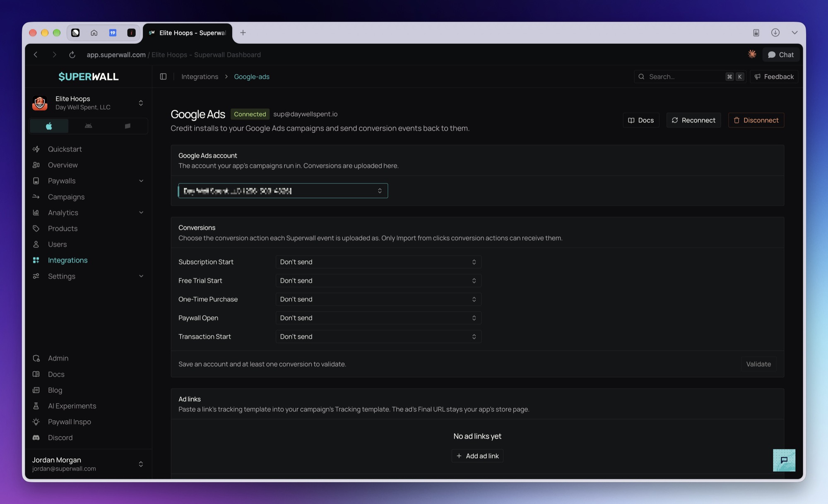This screenshot has height=504, width=828.
Task: Select the Android platform tab
Action: point(88,126)
